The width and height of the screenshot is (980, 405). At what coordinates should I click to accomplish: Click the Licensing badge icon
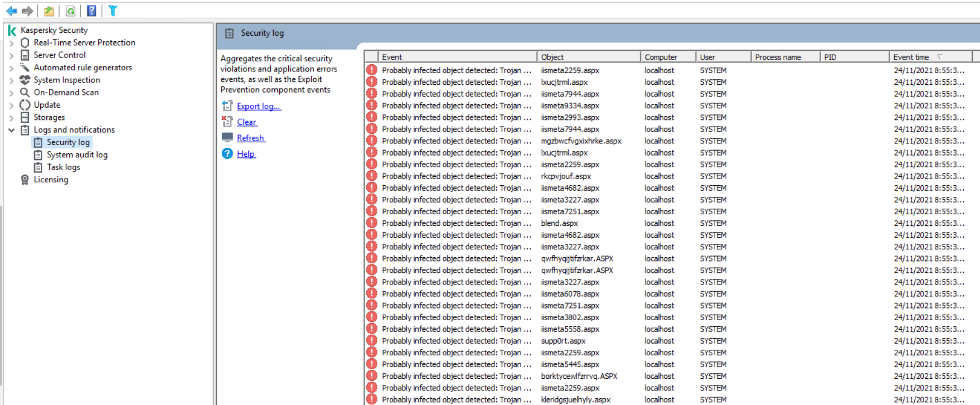click(25, 180)
